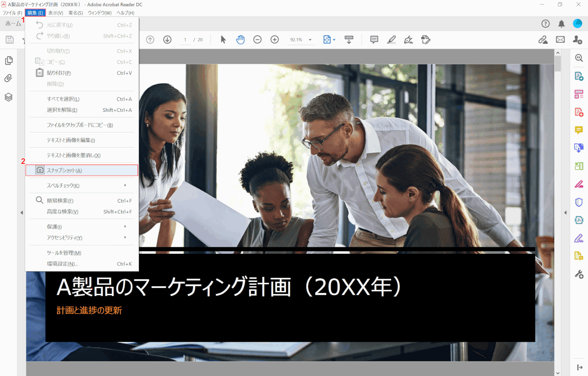588x376 pixels.
Task: Open the Comment tool speech bubble icon
Action: (374, 39)
